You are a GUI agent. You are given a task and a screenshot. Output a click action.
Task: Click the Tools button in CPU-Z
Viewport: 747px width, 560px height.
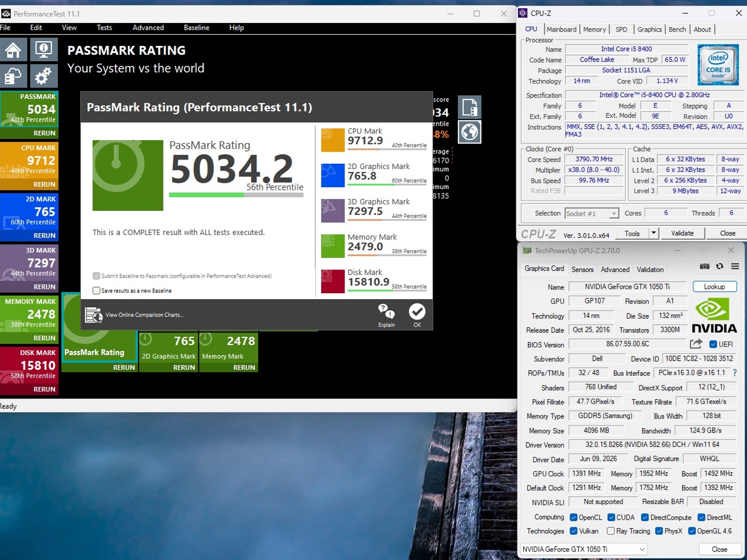pos(632,233)
